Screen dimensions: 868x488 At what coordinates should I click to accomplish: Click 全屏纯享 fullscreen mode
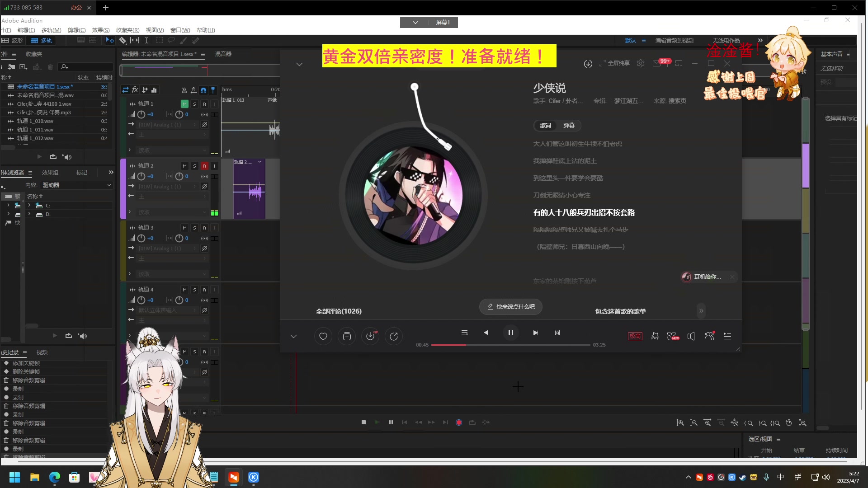(615, 63)
